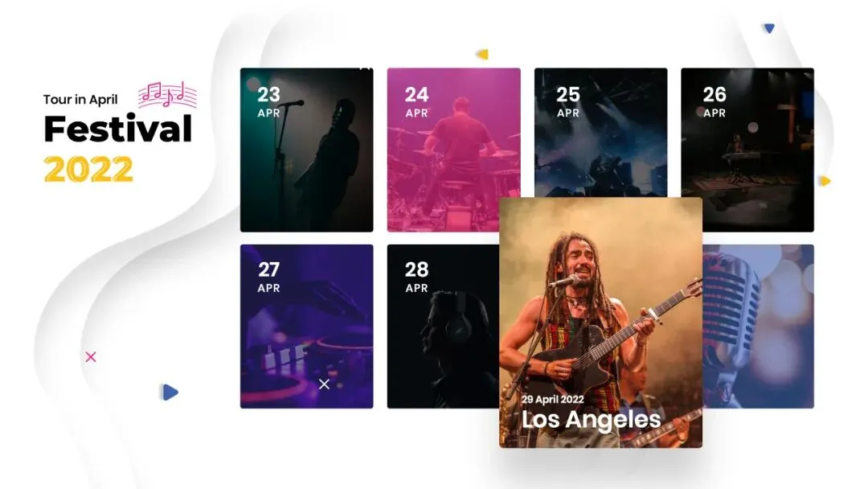Click the yellow left-pointing triangle
This screenshot has width=868, height=489.
tap(482, 54)
